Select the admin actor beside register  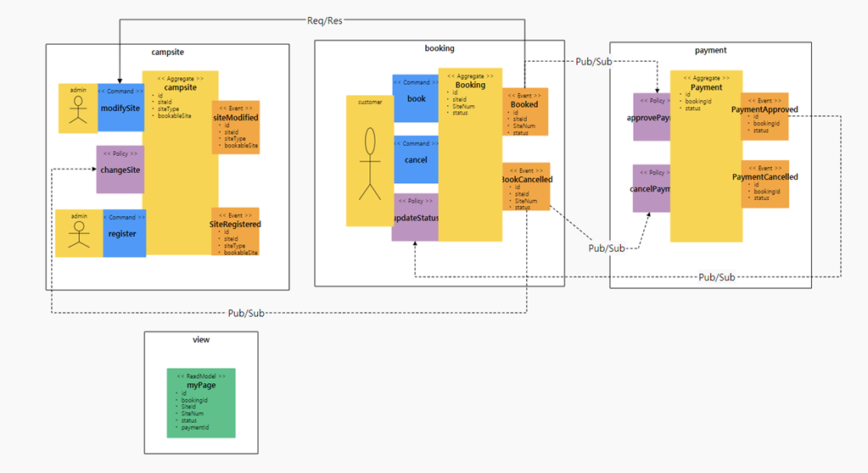[79, 233]
